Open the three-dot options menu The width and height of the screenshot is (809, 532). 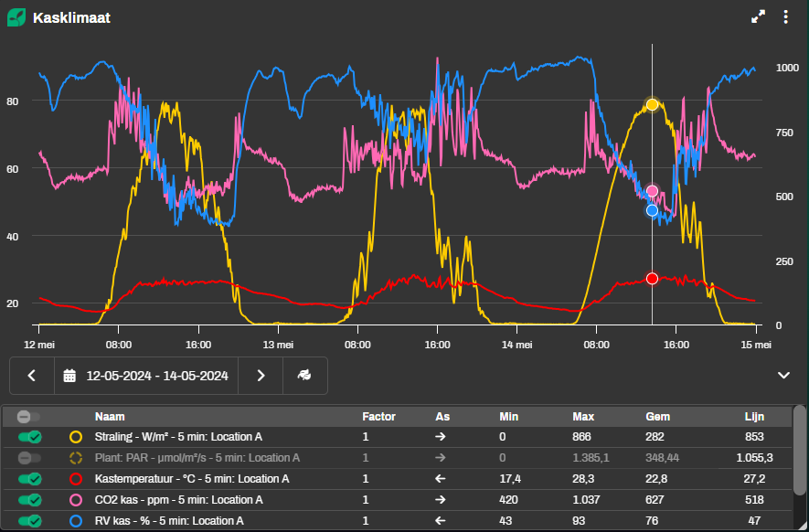tap(785, 17)
